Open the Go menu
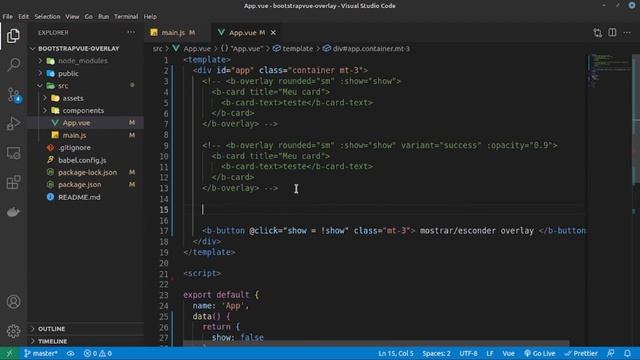640x360 pixels. pos(89,17)
